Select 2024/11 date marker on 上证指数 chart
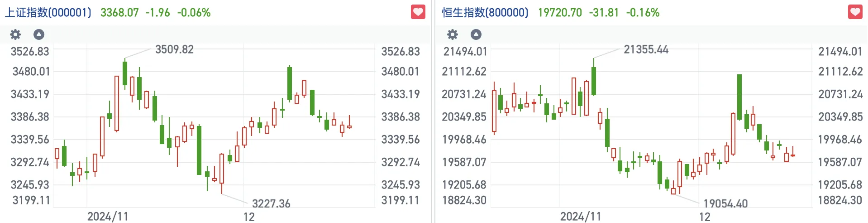Image resolution: width=868 pixels, height=223 pixels. pyautogui.click(x=108, y=216)
